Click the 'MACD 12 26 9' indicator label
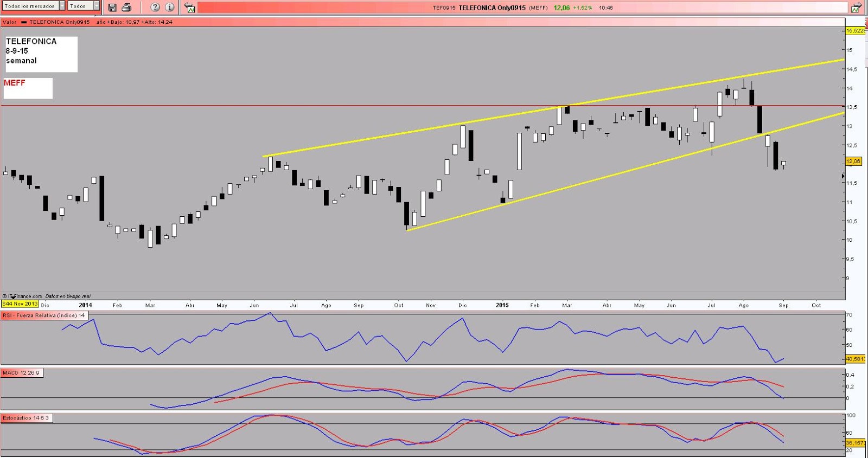868x458 pixels. click(x=22, y=373)
